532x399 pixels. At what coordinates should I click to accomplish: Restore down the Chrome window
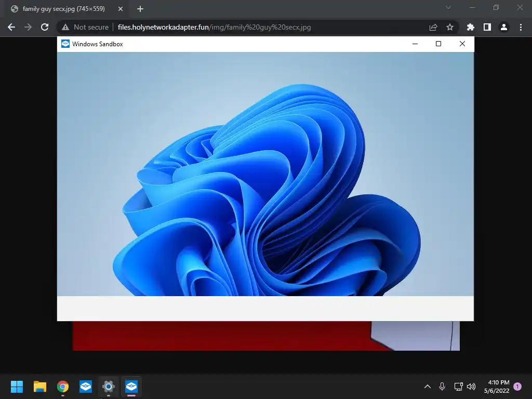(496, 7)
